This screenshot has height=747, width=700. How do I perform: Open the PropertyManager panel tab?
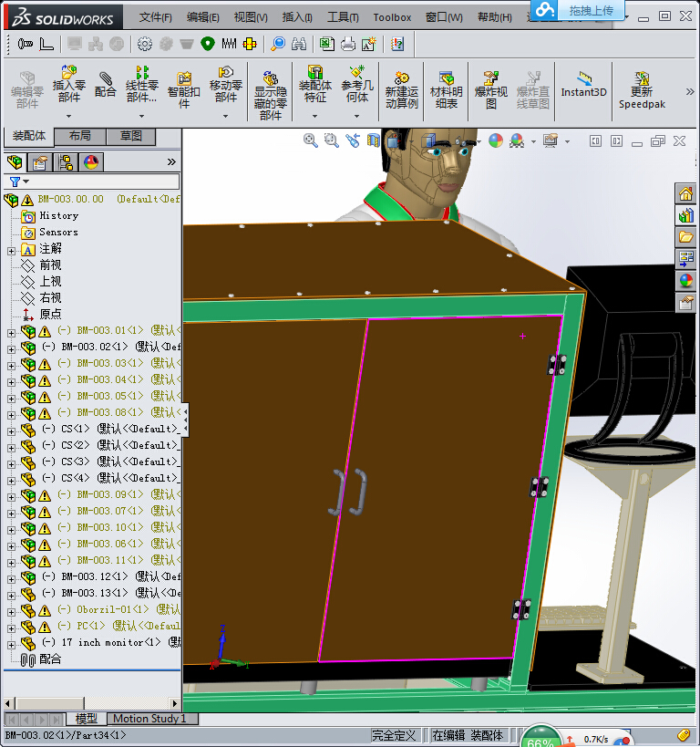tap(39, 162)
